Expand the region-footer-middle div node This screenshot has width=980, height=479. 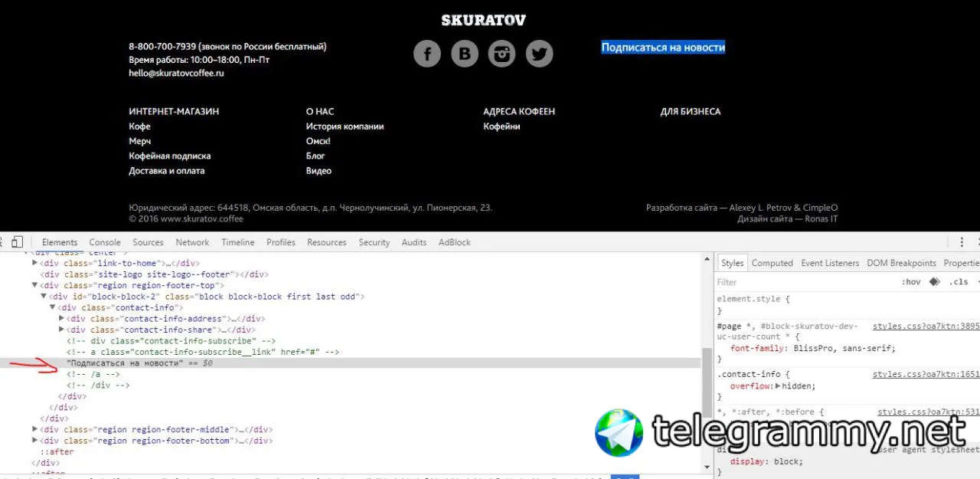tap(35, 429)
